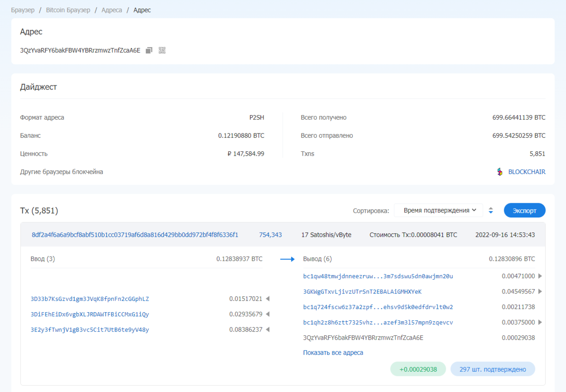Toggle the sort order arrows icon
The image size is (566, 392).
coord(491,210)
